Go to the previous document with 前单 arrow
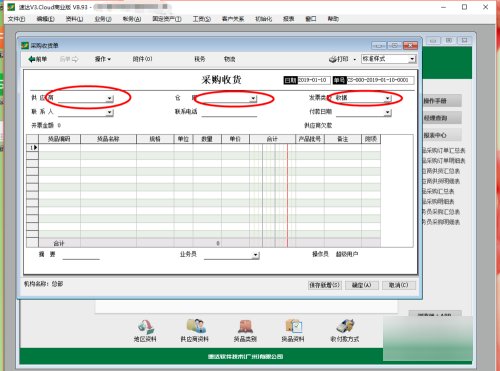500x371 pixels. coord(37,59)
